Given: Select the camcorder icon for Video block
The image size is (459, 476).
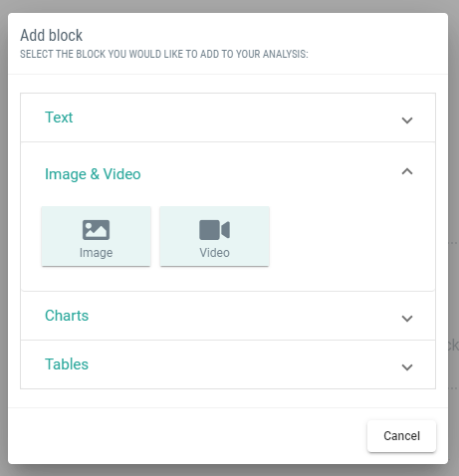Looking at the screenshot, I should pyautogui.click(x=214, y=230).
